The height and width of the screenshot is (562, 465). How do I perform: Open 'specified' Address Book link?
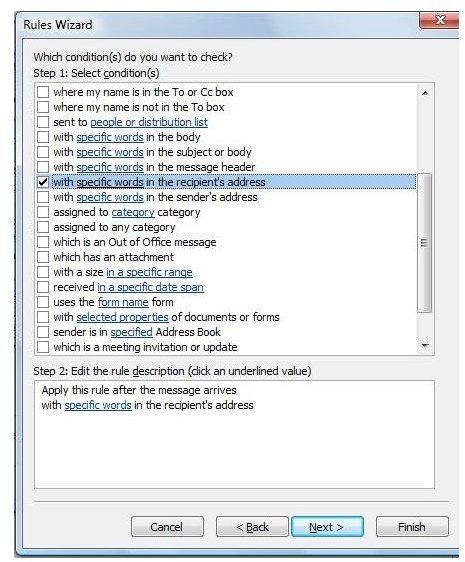pos(132,332)
